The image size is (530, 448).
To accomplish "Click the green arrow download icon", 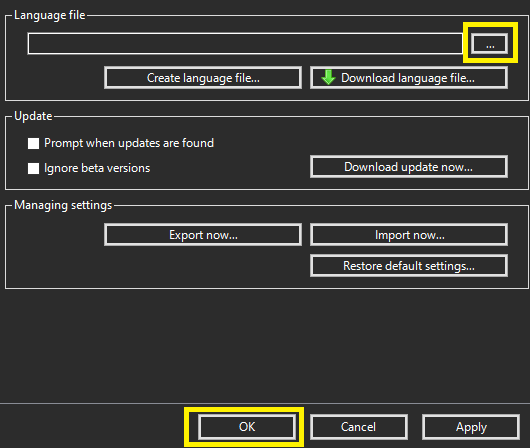I will coord(328,77).
